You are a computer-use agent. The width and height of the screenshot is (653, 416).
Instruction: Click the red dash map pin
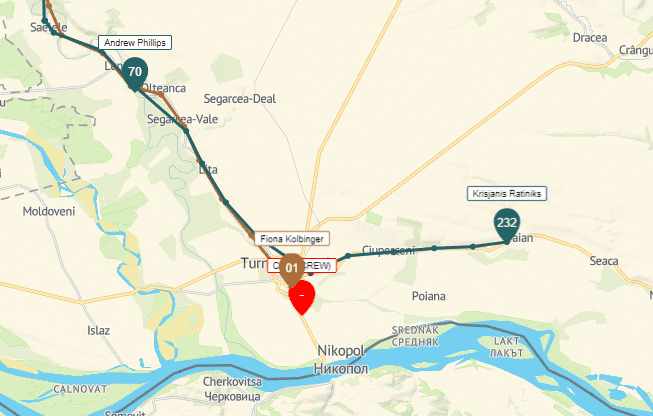pos(302,297)
